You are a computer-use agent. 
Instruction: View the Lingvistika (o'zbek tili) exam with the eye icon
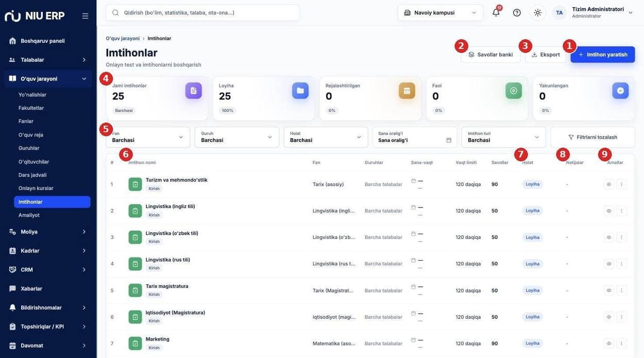(x=609, y=237)
